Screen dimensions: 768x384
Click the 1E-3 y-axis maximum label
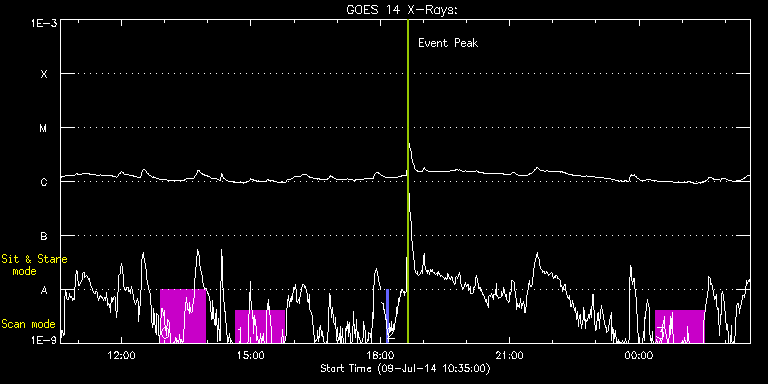(x=43, y=24)
